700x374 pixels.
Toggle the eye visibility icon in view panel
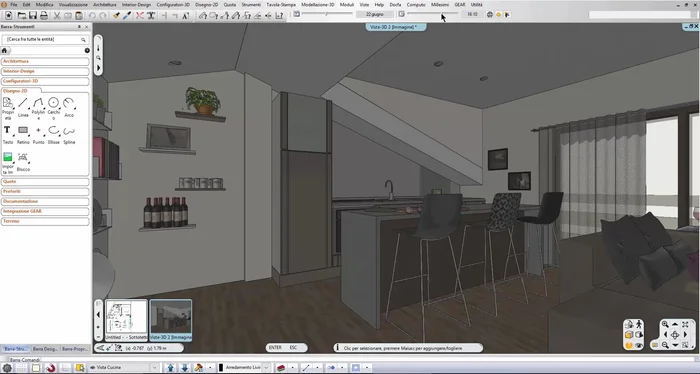(x=639, y=345)
